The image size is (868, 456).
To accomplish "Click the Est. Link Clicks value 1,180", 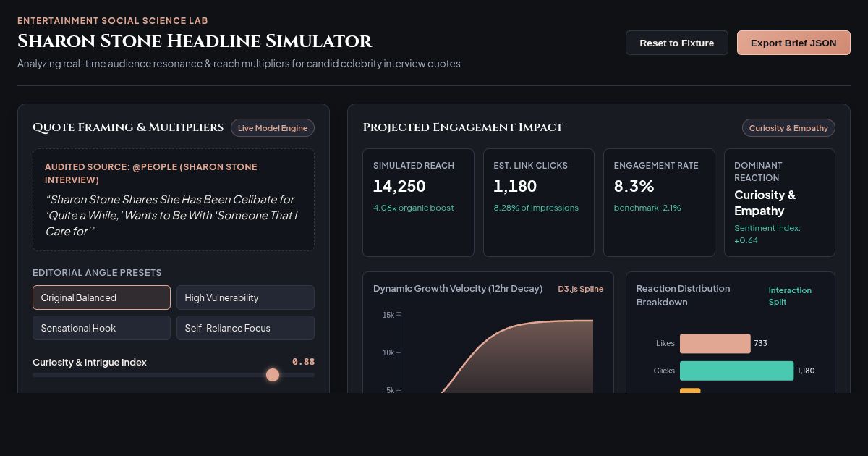I will coord(515,186).
